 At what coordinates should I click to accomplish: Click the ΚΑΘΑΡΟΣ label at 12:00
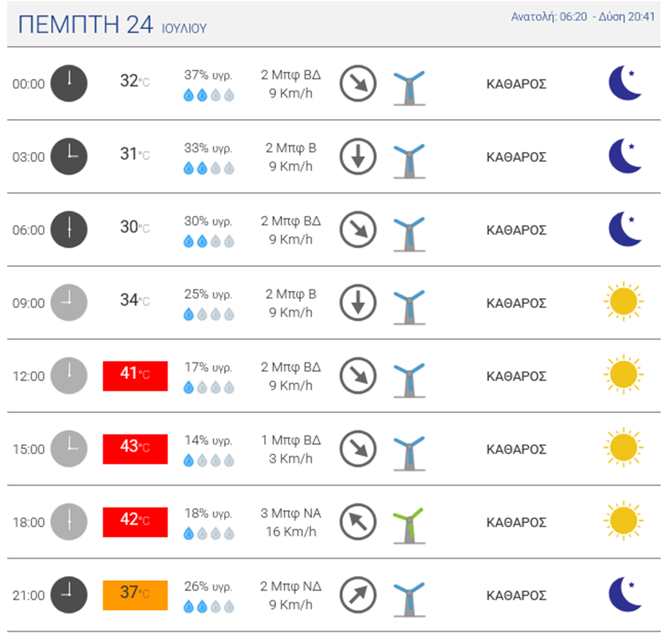[x=516, y=376]
